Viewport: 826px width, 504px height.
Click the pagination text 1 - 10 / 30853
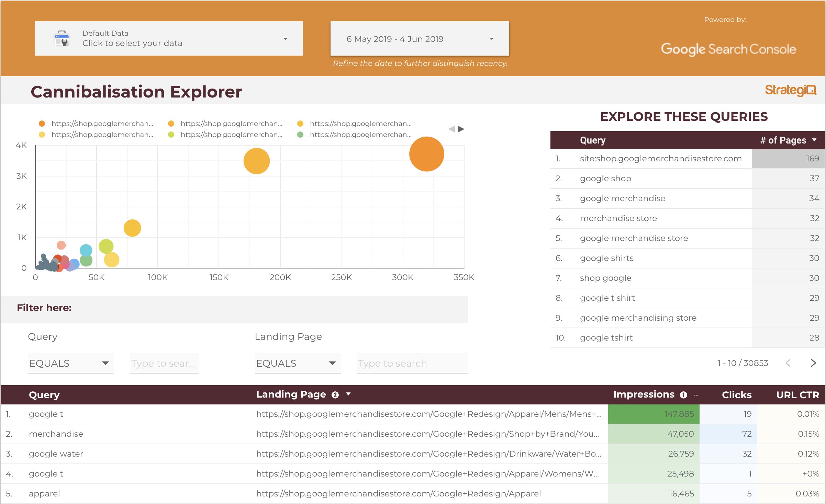tap(743, 363)
